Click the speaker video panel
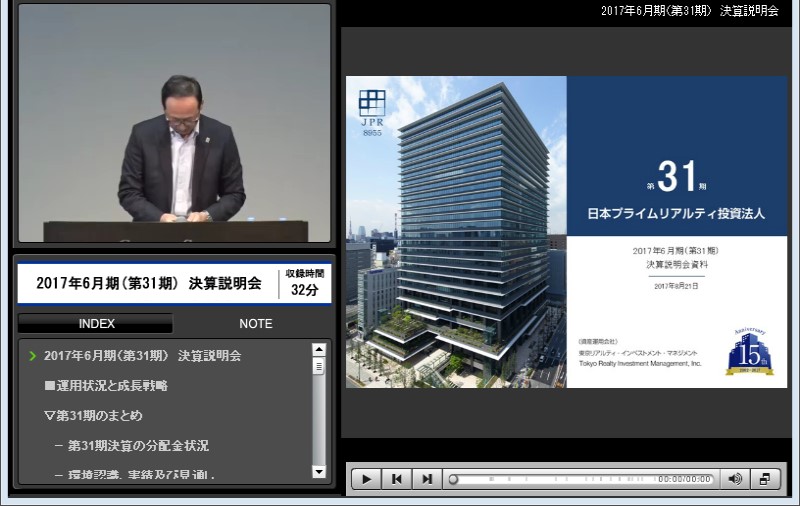 coord(174,123)
